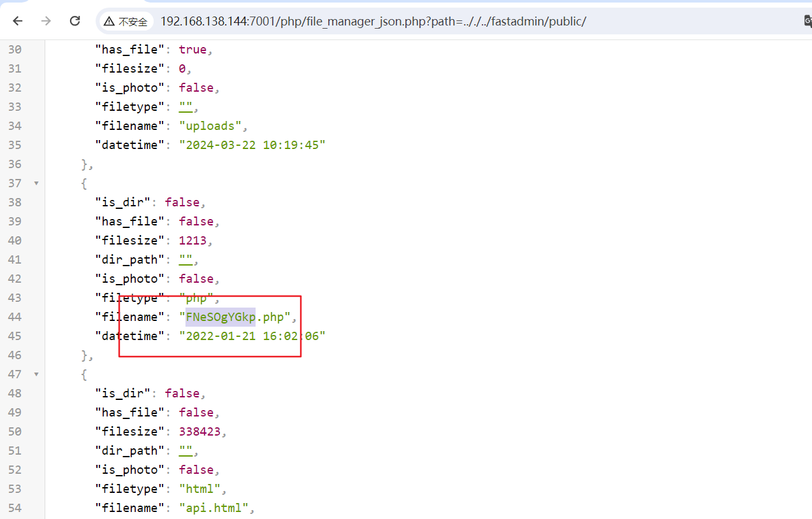Click the is_photo false value on line 42

point(196,278)
